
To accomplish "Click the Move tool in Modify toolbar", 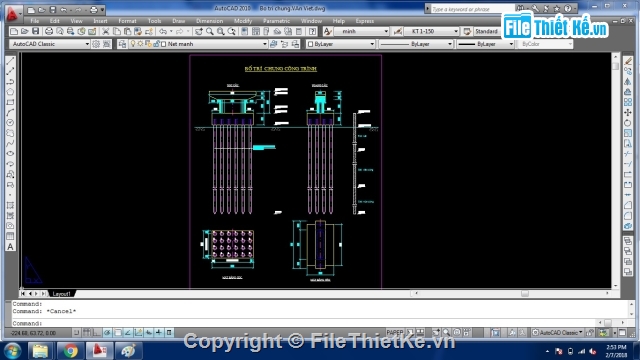I will [x=628, y=113].
